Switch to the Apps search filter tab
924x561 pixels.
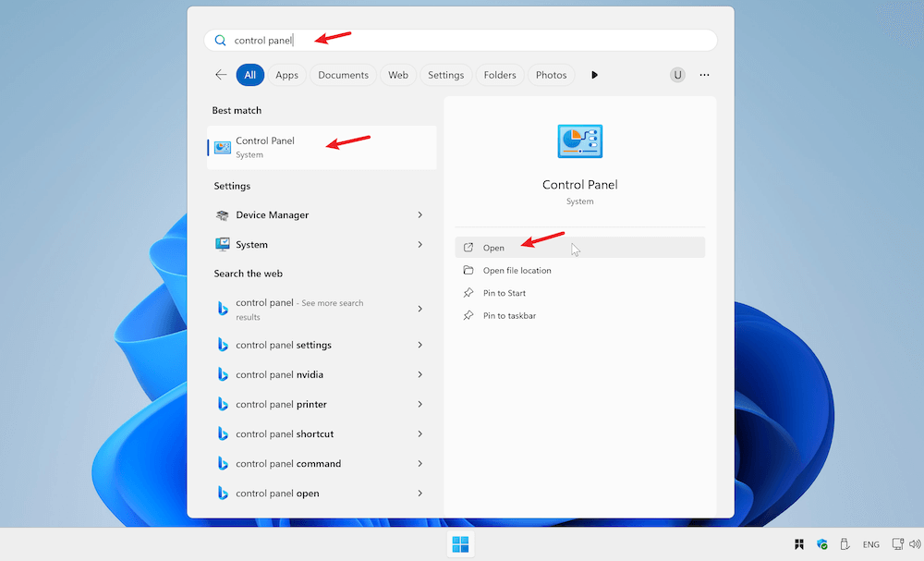tap(286, 75)
